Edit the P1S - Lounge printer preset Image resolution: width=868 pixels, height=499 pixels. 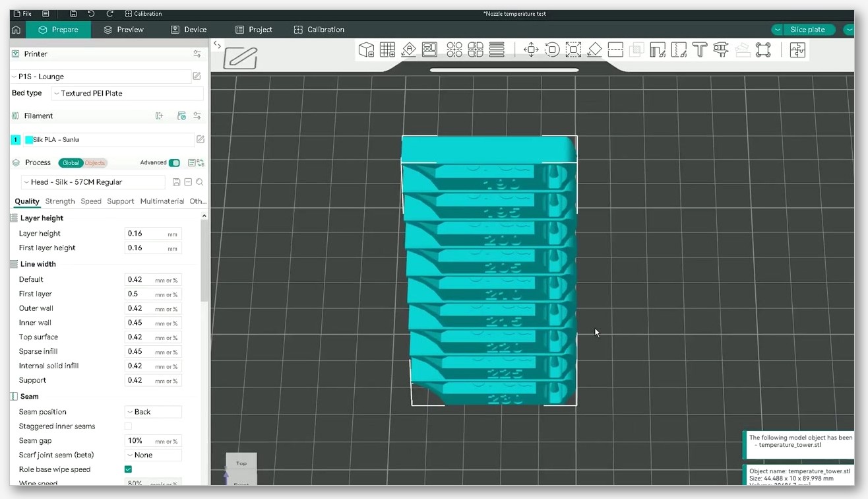pos(197,76)
